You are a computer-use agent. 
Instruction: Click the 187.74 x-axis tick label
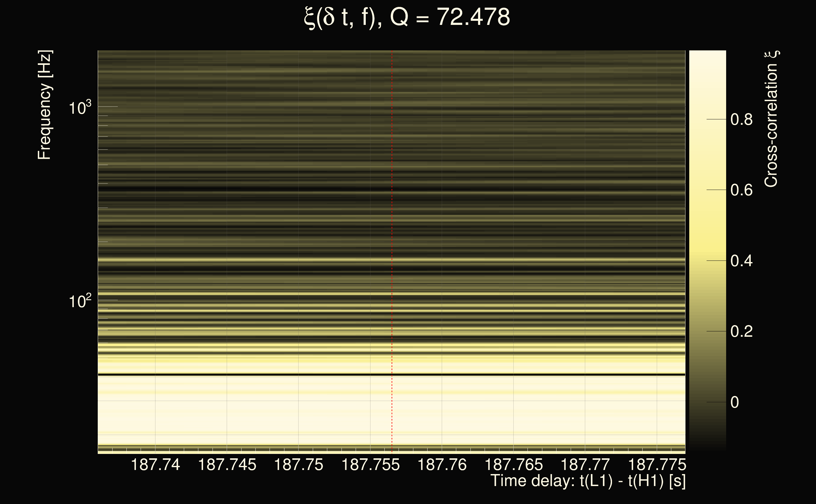pyautogui.click(x=155, y=465)
